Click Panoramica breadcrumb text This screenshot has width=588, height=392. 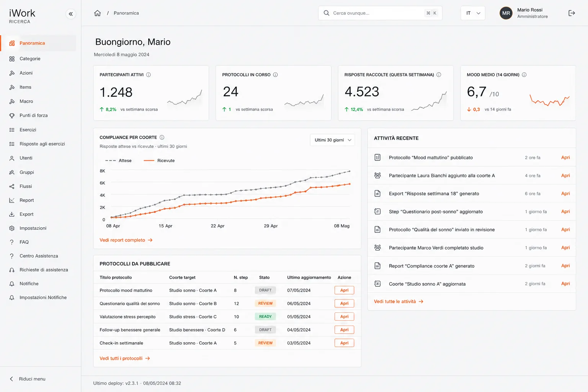point(126,13)
